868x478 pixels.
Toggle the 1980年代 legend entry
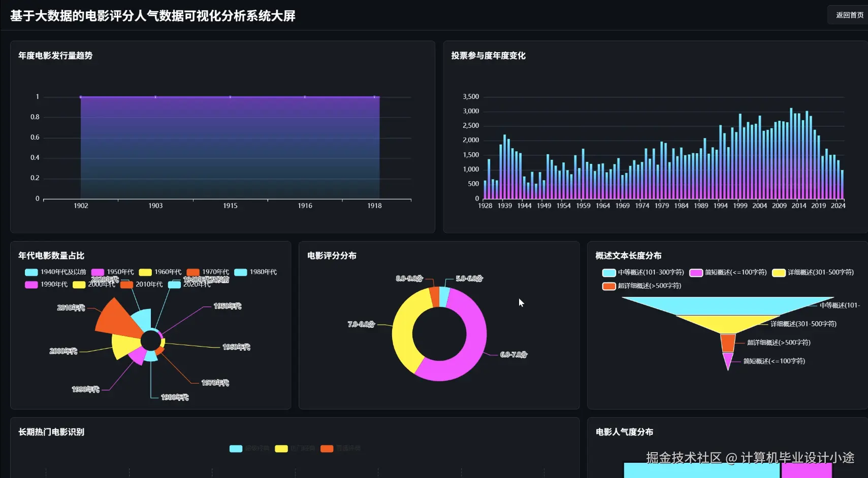(x=255, y=272)
